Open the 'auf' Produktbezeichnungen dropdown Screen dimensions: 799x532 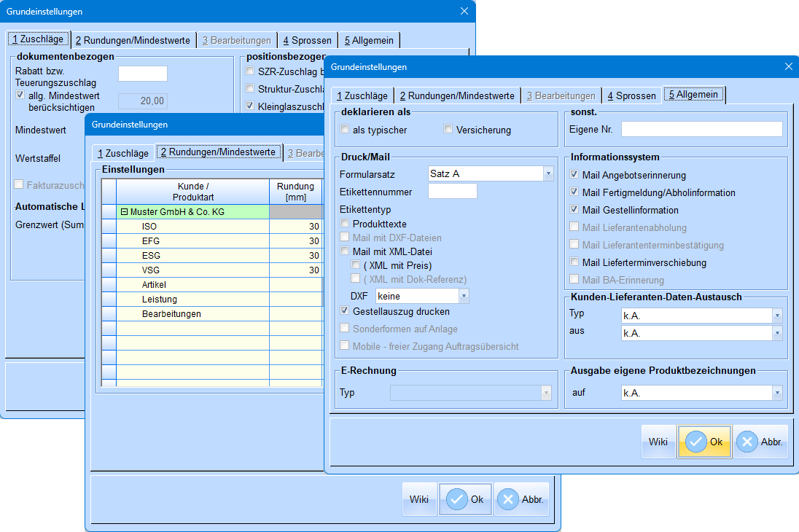(x=777, y=393)
